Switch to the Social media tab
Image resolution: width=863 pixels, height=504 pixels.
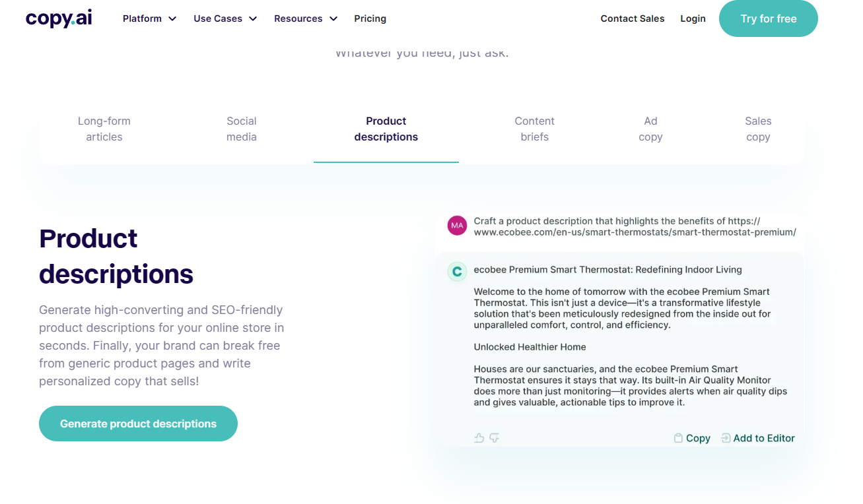[x=242, y=129]
